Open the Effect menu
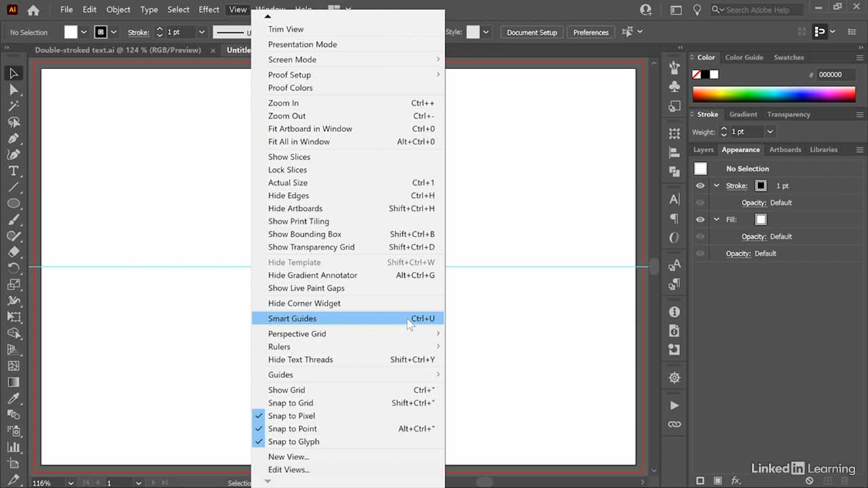Viewport: 868px width, 488px height. click(x=209, y=9)
